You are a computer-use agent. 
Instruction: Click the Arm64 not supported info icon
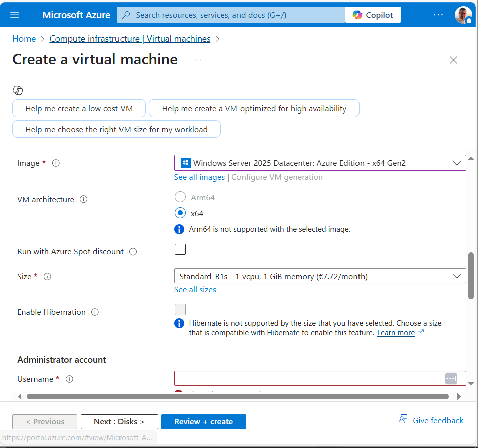tap(179, 229)
